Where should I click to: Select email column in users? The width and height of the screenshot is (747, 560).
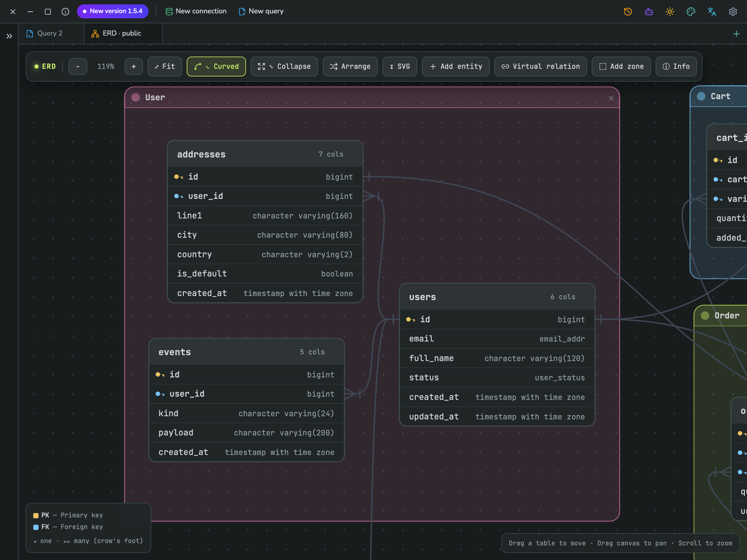(x=497, y=339)
